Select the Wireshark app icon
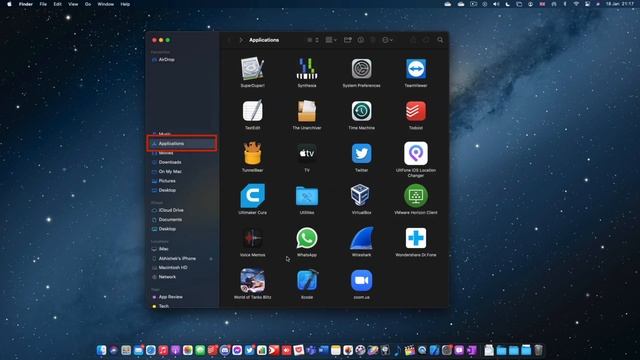The image size is (640, 360). point(362,238)
